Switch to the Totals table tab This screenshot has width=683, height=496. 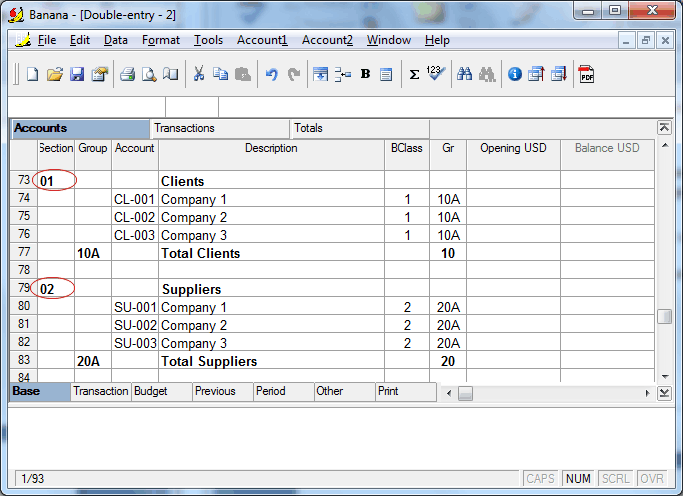[360, 128]
